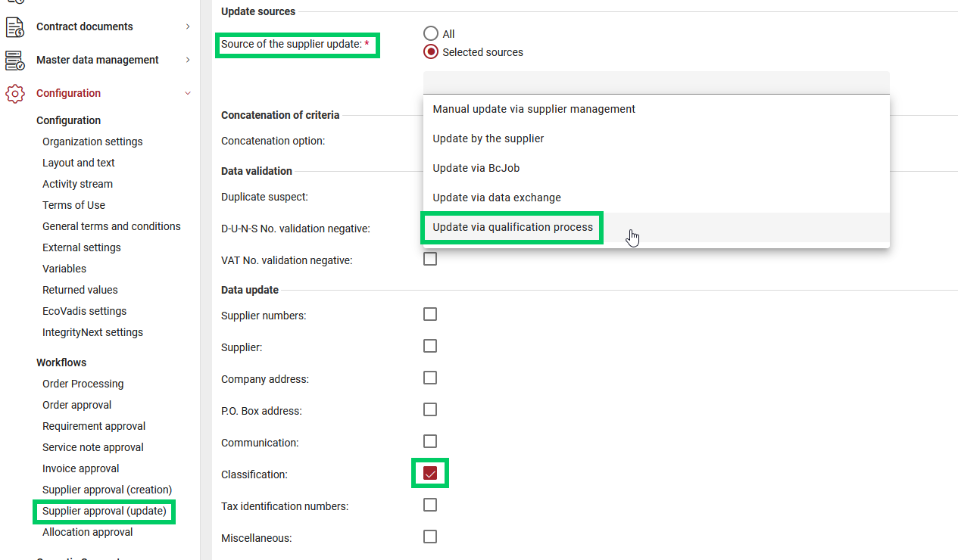Check the VAT No. validation negative box
Image resolution: width=958 pixels, height=560 pixels.
tap(430, 259)
